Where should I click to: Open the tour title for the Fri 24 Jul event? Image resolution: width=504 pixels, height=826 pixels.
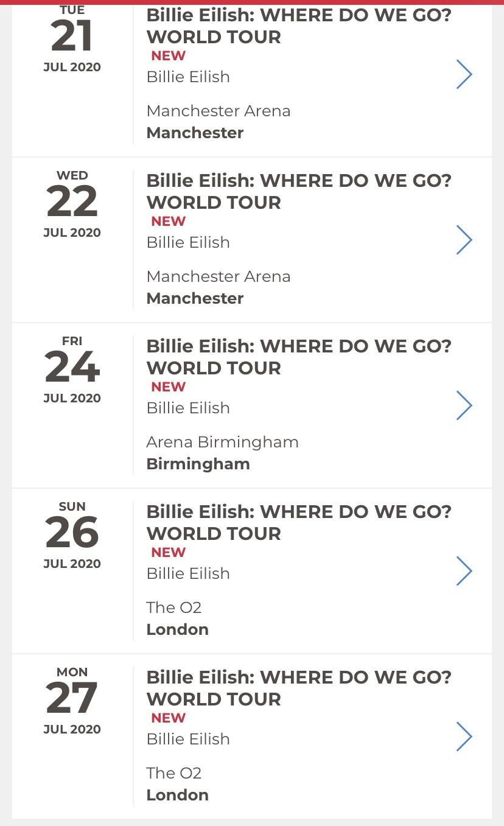299,357
